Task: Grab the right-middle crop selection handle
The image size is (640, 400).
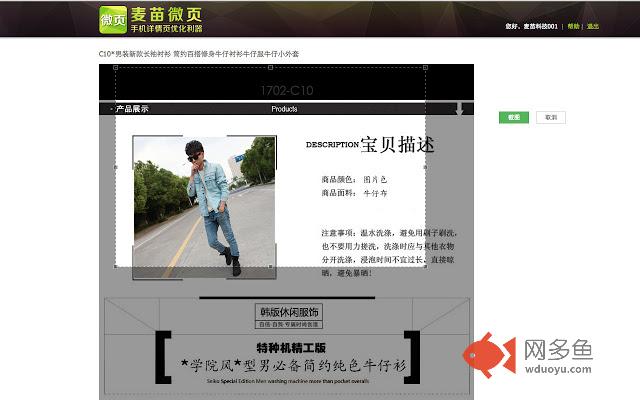Action: 425,167
